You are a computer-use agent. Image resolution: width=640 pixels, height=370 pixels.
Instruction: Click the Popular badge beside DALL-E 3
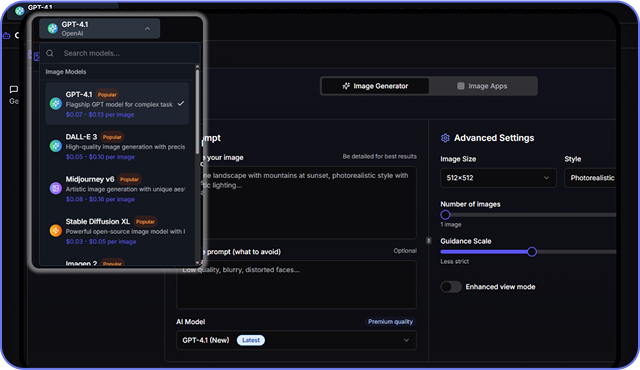[112, 137]
